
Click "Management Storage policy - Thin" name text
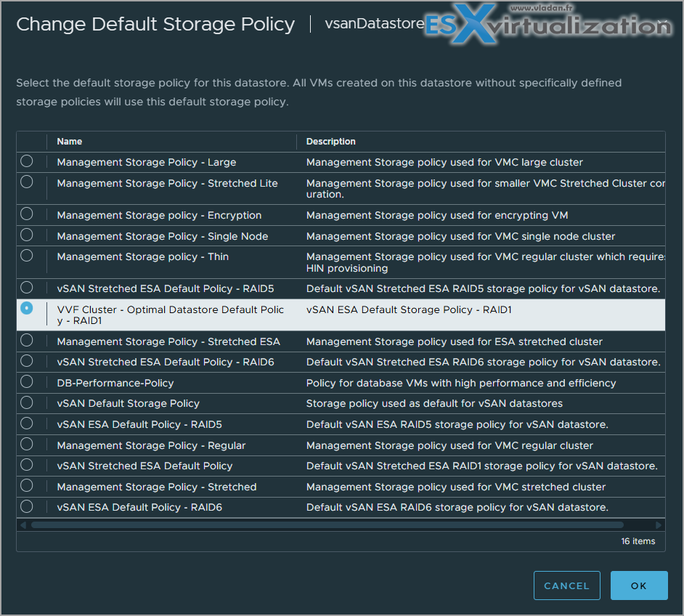(x=142, y=256)
